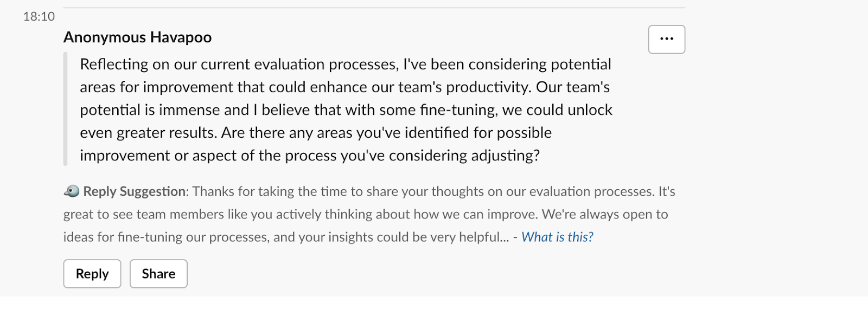Click the line starting "even greater results"
868x309 pixels.
click(x=316, y=133)
